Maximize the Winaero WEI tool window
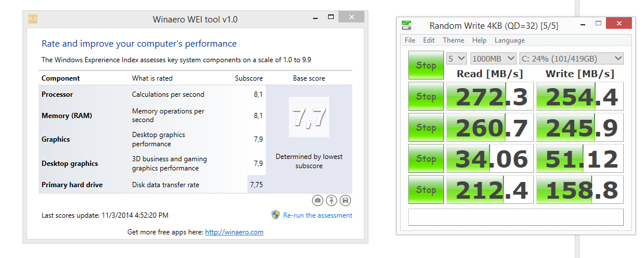Image resolution: width=644 pixels, height=258 pixels. 330,17
